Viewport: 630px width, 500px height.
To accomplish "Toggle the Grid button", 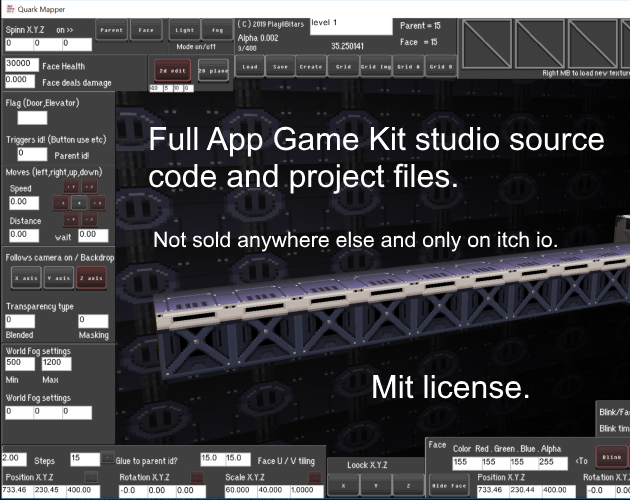I will [344, 67].
